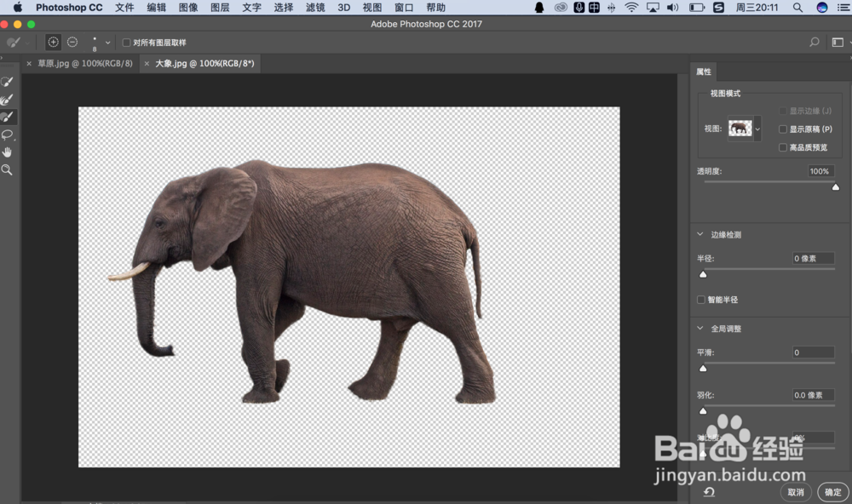Select the Lasso tool
The image size is (852, 504).
pos(7,135)
